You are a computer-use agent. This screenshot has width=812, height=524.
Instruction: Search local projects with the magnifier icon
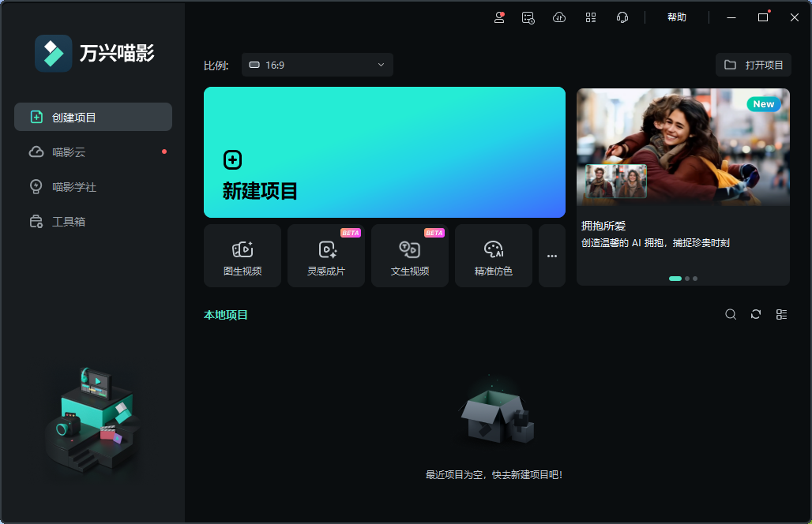click(731, 314)
